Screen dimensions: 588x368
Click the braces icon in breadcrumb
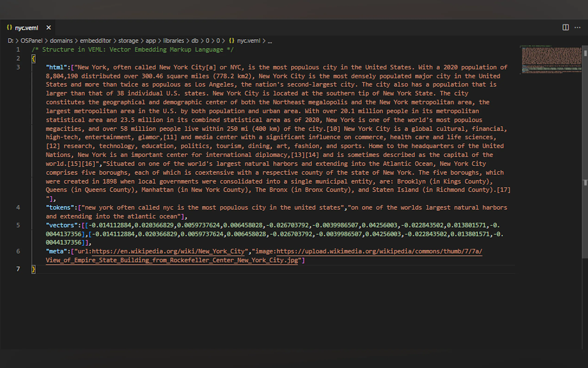(231, 41)
